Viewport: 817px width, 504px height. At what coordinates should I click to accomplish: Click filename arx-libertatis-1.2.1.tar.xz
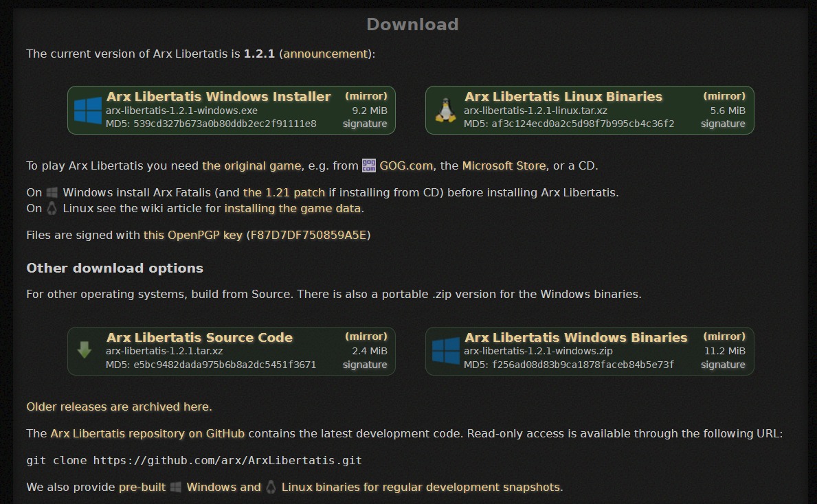point(164,352)
